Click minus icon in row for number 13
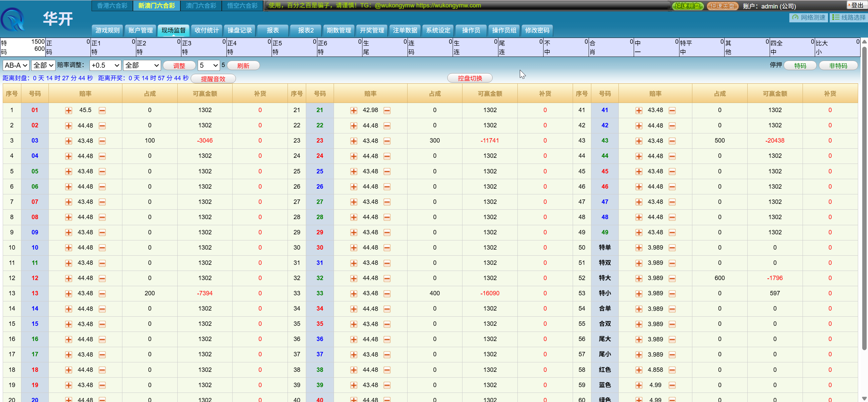This screenshot has width=868, height=402. 102,294
